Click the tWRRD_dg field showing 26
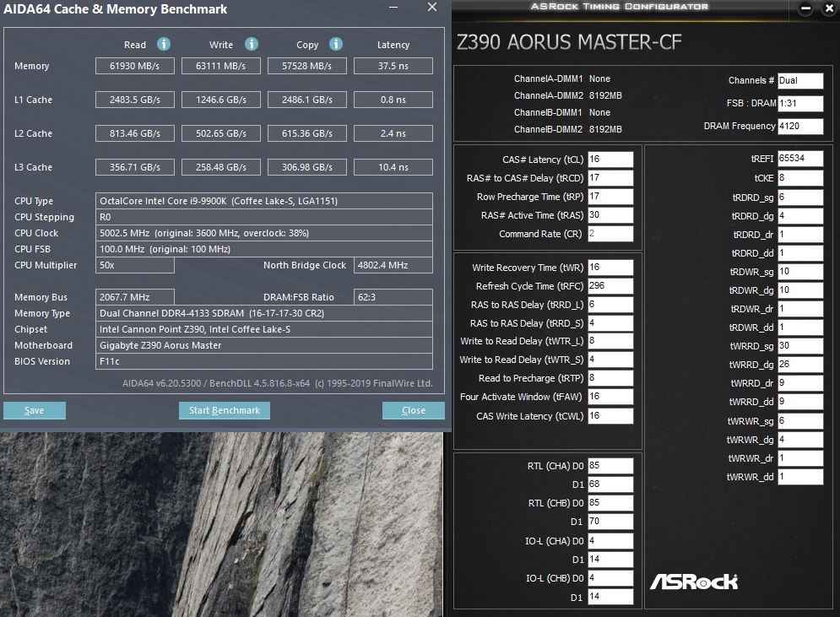This screenshot has width=840, height=617. [800, 365]
